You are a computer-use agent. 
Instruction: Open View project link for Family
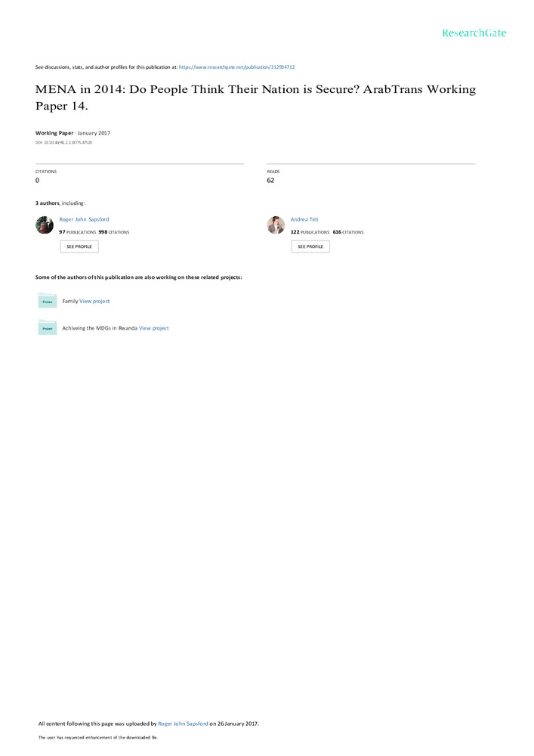pos(94,302)
